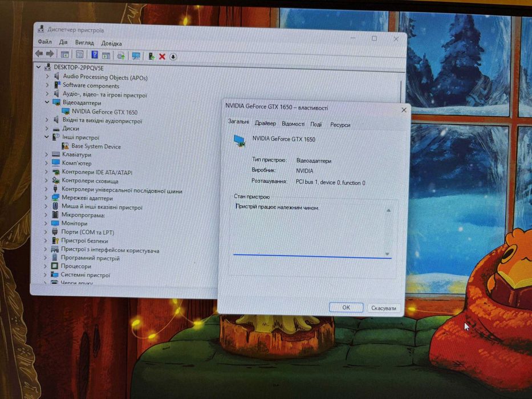Screen dimensions: 532x399
Task: Click the Forward arrow in Device Manager toolbar
Action: tap(50, 54)
